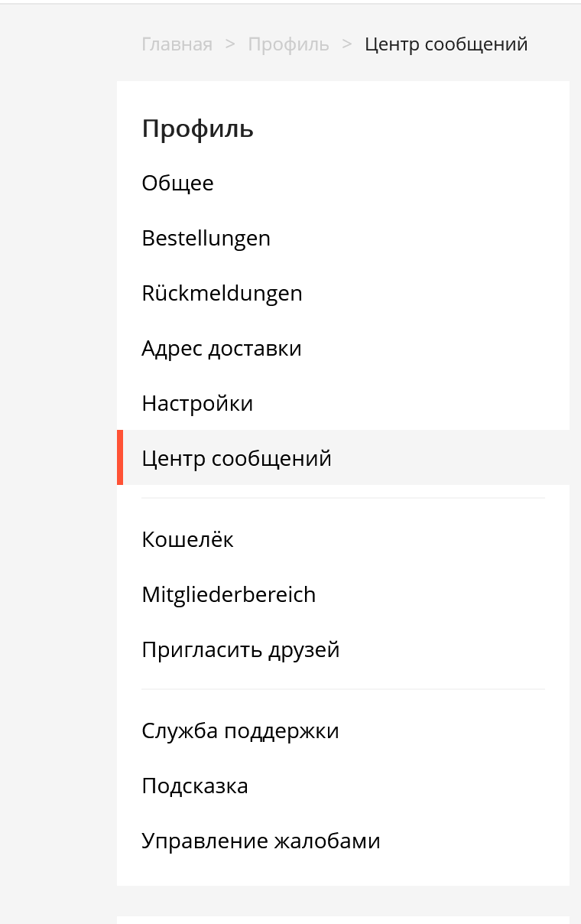Select the Подсказка menu item
581x924 pixels.
(195, 786)
